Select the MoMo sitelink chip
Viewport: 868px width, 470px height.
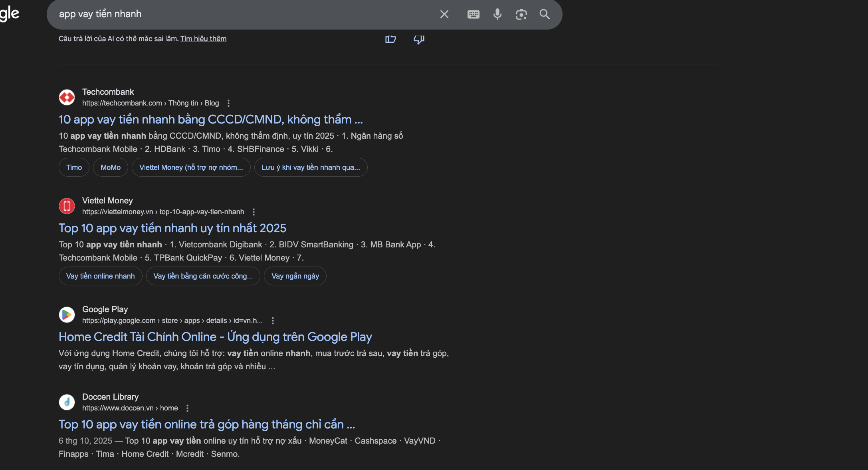(x=111, y=167)
